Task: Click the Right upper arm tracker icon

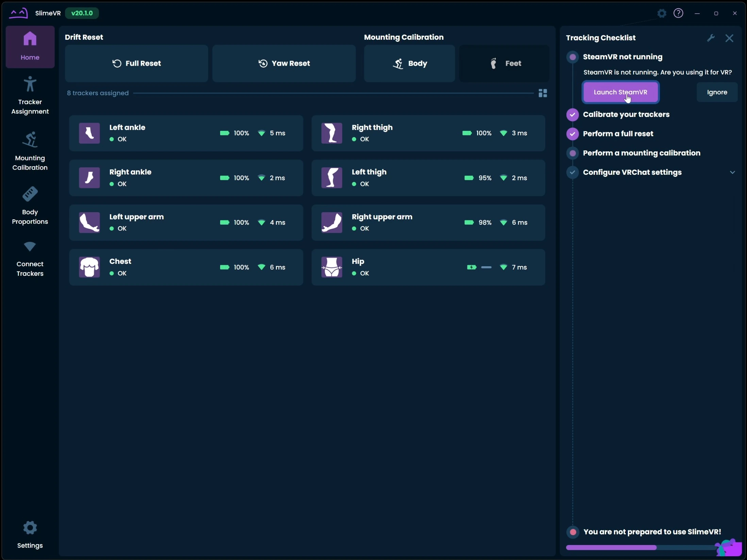Action: 332,223
